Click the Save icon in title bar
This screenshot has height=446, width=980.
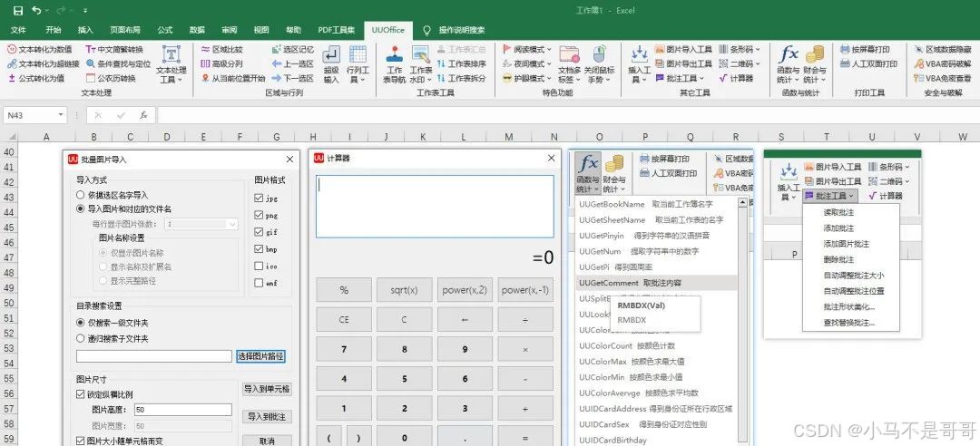point(18,11)
